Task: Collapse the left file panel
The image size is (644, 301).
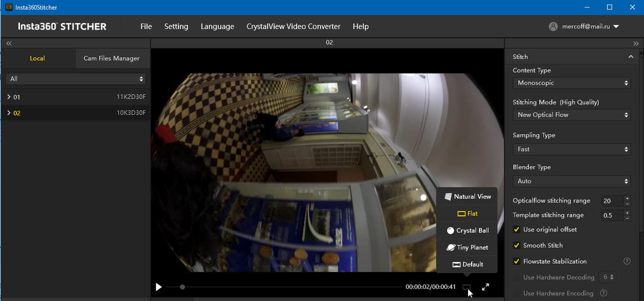Action: point(9,44)
